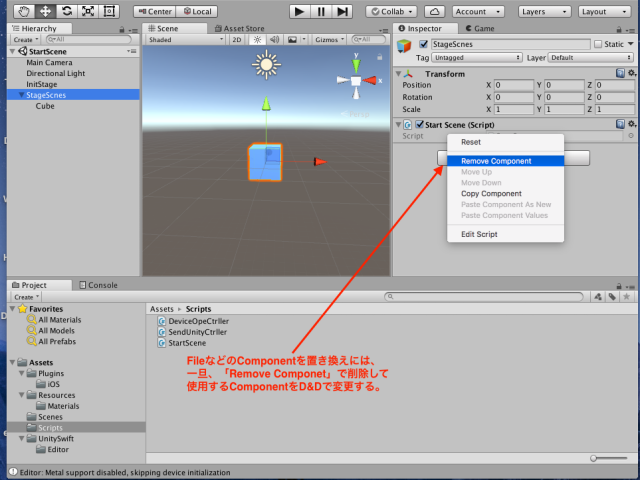Open the Layers dropdown
The width and height of the screenshot is (640, 480).
tap(544, 11)
